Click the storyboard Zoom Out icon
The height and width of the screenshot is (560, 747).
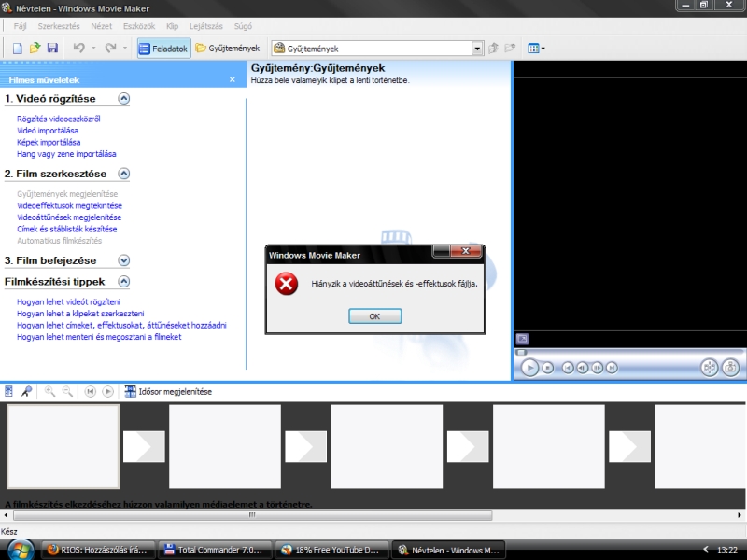point(67,391)
